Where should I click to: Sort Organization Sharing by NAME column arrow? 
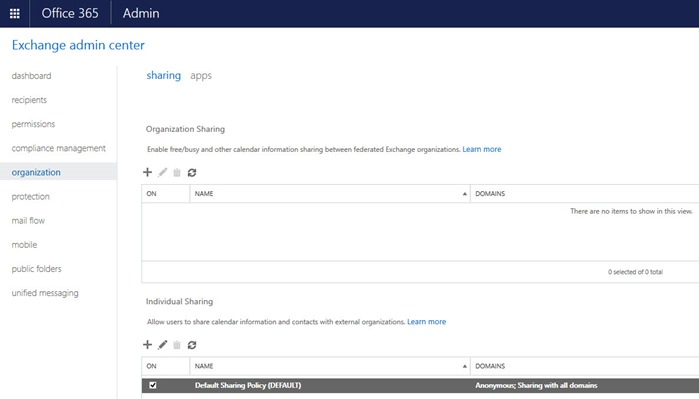pyautogui.click(x=465, y=194)
